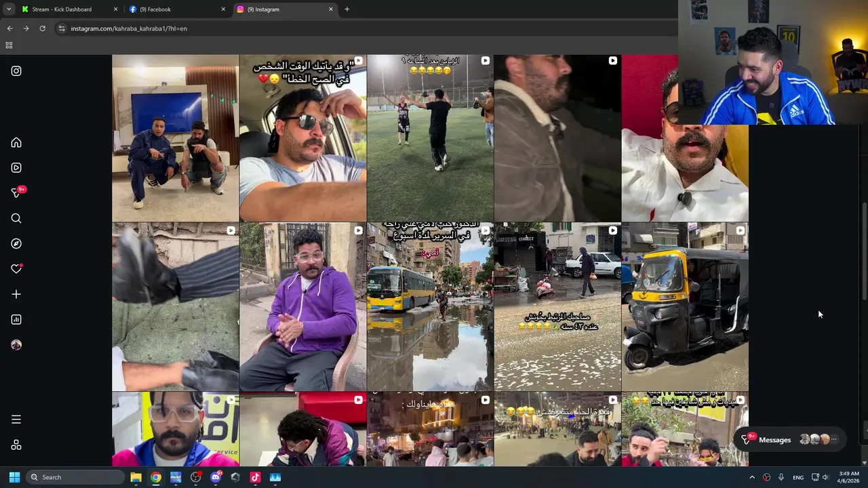Open reel of yellow tuk-tuk
868x488 pixels.
click(x=685, y=307)
